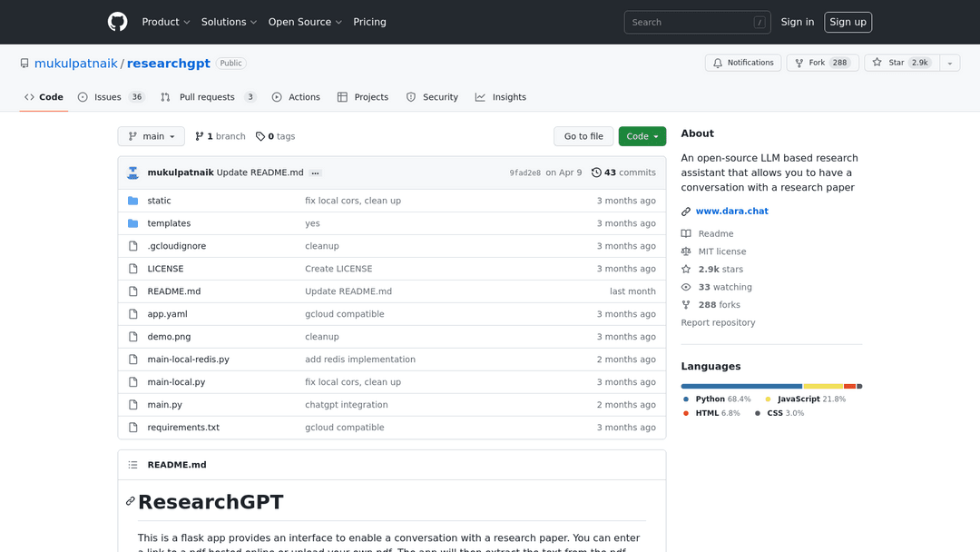Click the Sign up button
Screen dimensions: 980x552
click(848, 22)
